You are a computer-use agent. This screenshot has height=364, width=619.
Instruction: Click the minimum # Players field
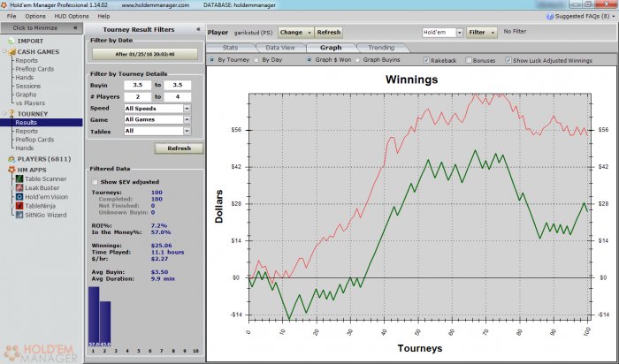tap(137, 96)
